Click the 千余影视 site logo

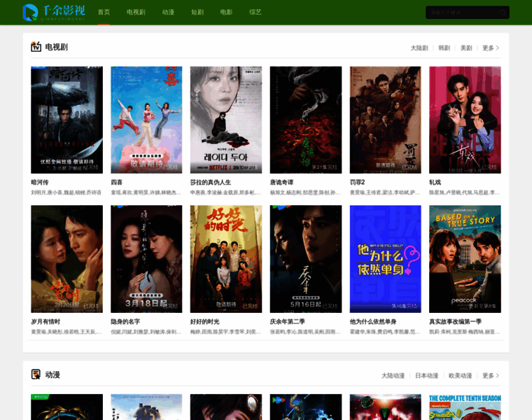[x=54, y=12]
